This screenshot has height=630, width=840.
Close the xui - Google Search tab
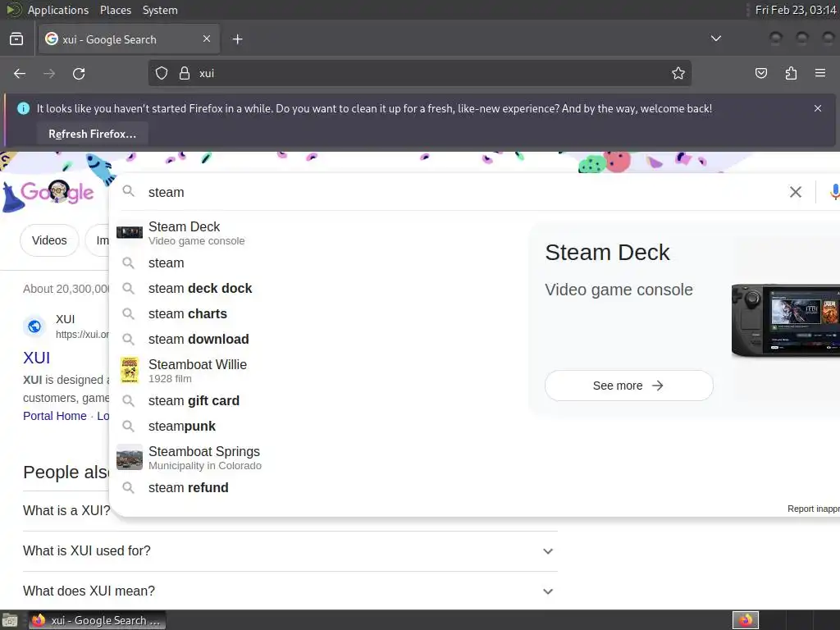207,39
